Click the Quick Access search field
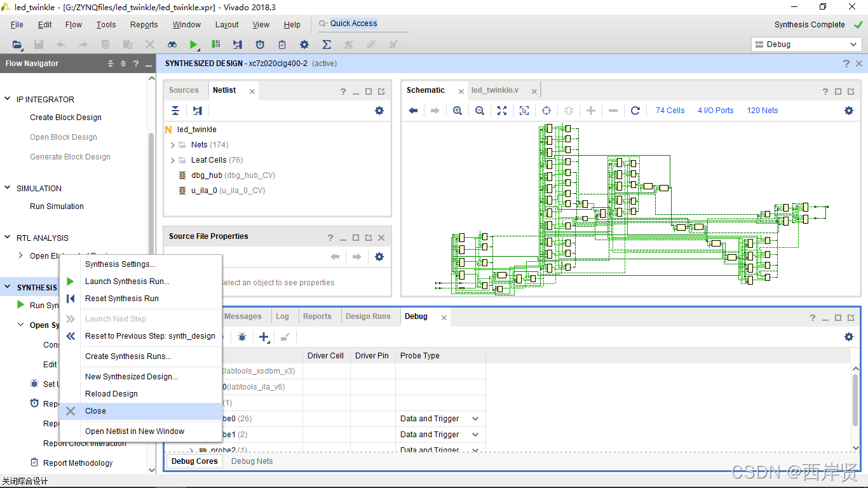This screenshot has height=488, width=868. click(x=363, y=24)
